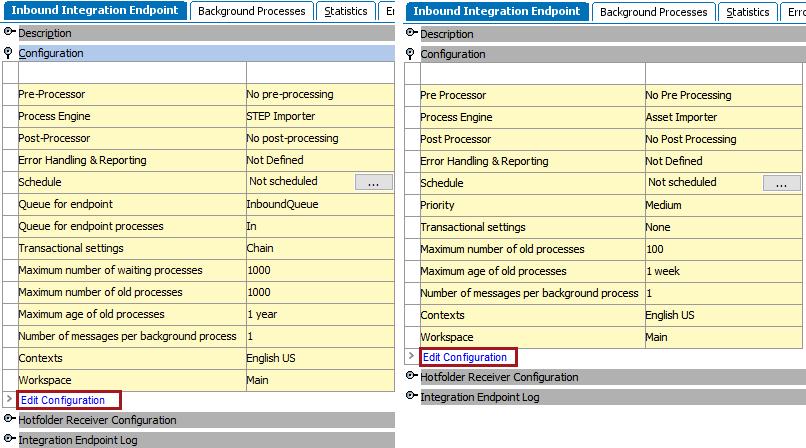
Task: Expand right Hotfolder Receiver Configuration section
Action: (411, 376)
